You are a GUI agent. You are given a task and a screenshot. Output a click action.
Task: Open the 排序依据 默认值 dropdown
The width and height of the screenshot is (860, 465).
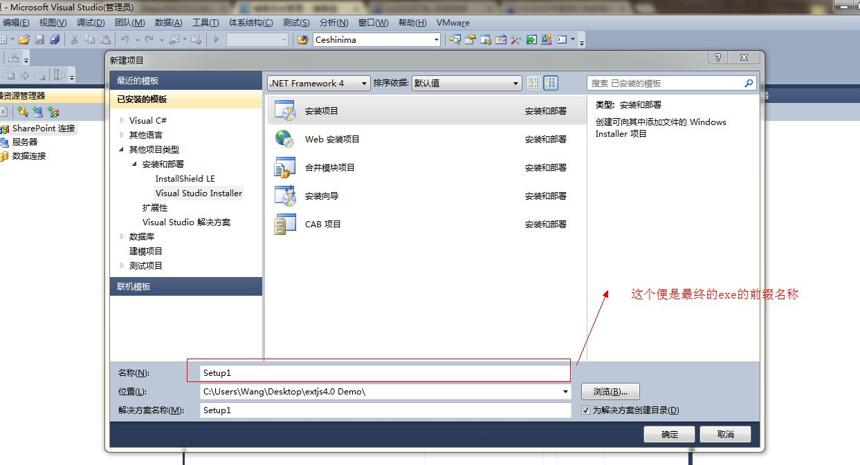click(466, 83)
